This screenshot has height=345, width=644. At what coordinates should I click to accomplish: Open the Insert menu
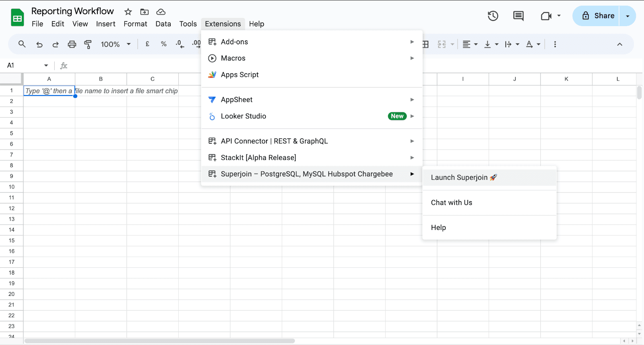[x=106, y=24]
